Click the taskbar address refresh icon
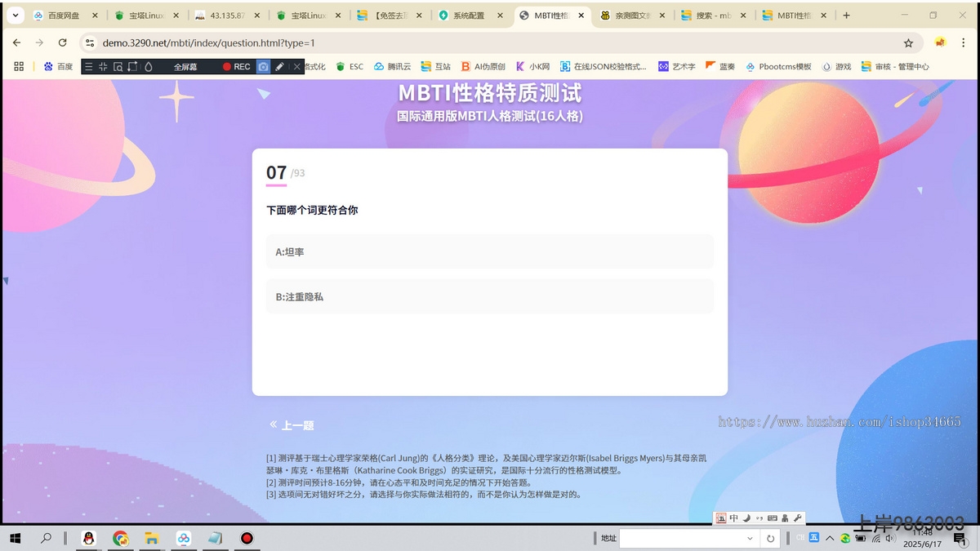Image resolution: width=980 pixels, height=551 pixels. [769, 539]
